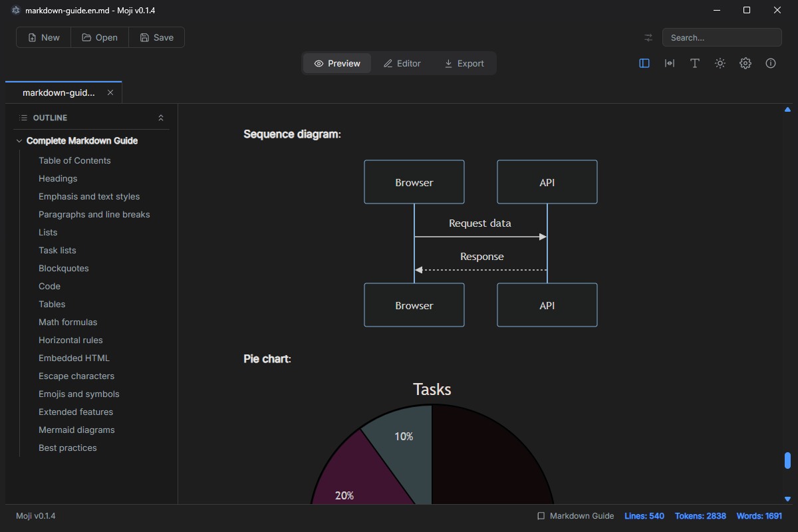Click the Sequence diagram heading
This screenshot has width=798, height=532.
pyautogui.click(x=293, y=134)
